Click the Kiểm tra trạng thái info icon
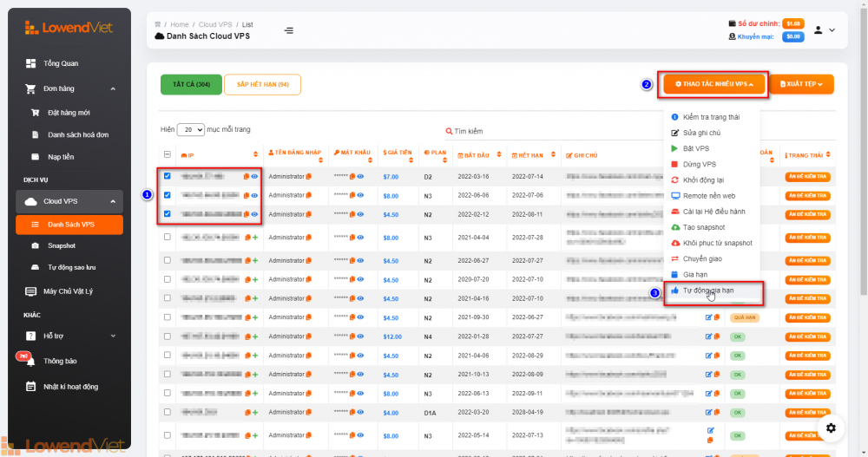Image resolution: width=868 pixels, height=457 pixels. coord(674,117)
